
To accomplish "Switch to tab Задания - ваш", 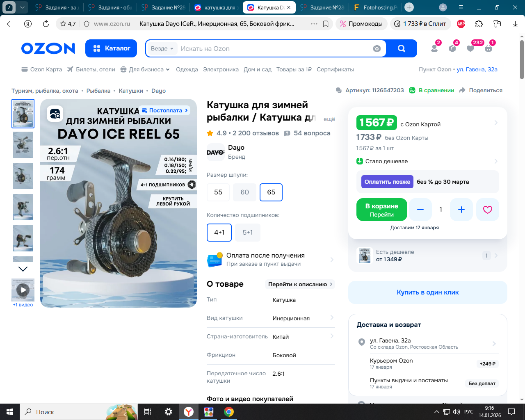I will pyautogui.click(x=57, y=7).
